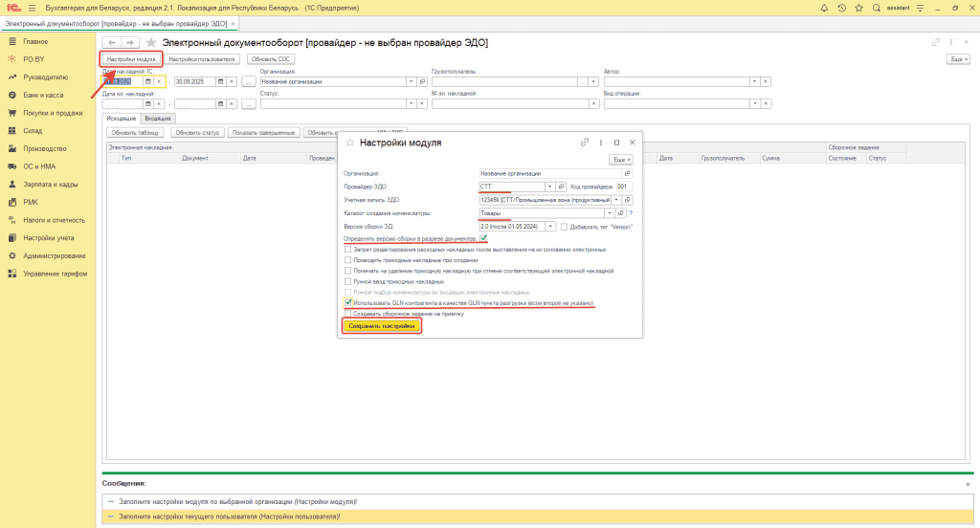Enable 'Проводить приходные накладные при создании'
This screenshot has width=980, height=528.
tap(347, 259)
